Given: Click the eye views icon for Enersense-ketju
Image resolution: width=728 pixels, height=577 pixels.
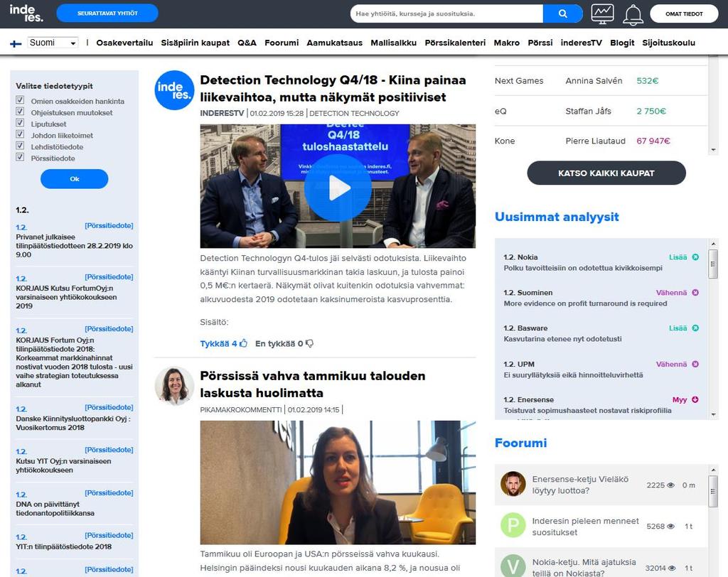Looking at the screenshot, I should [670, 485].
